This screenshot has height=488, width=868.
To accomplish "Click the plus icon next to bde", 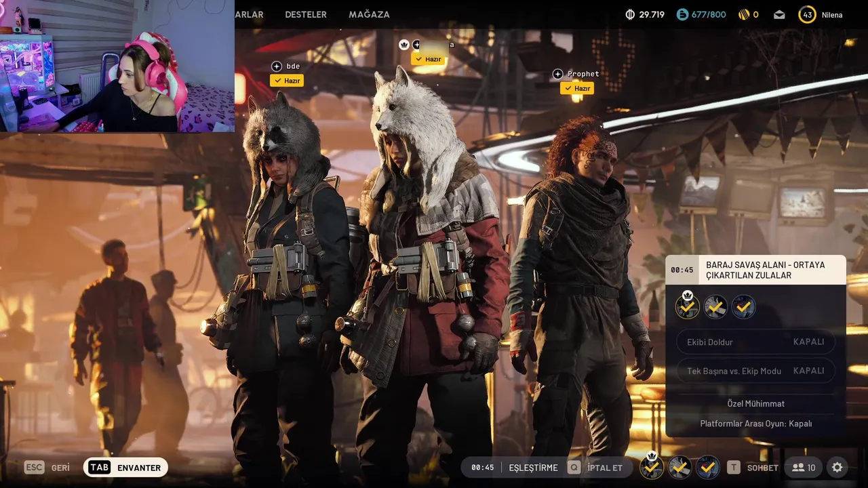I will click(277, 66).
